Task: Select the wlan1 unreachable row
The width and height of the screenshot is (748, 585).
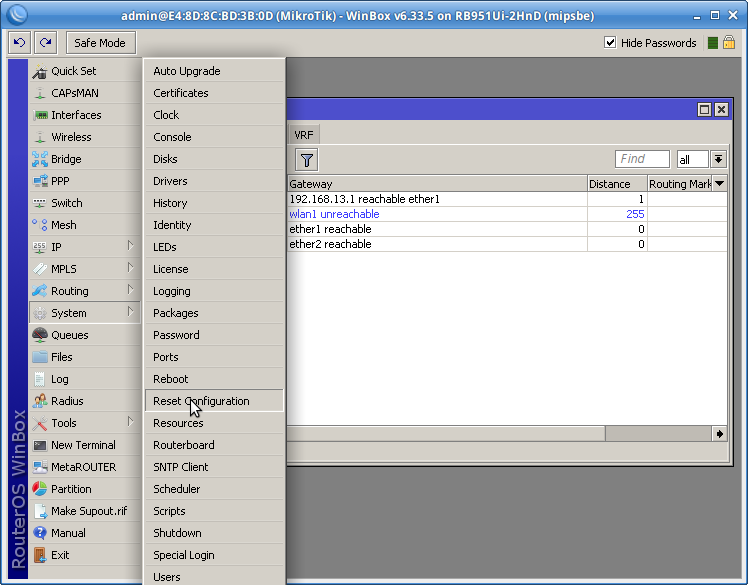Action: (508, 214)
